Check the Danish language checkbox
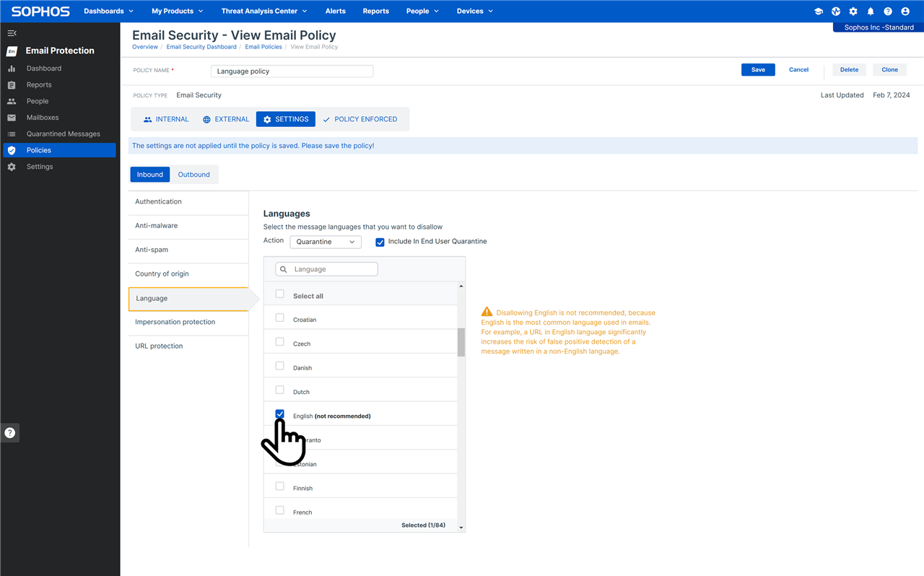 280,366
